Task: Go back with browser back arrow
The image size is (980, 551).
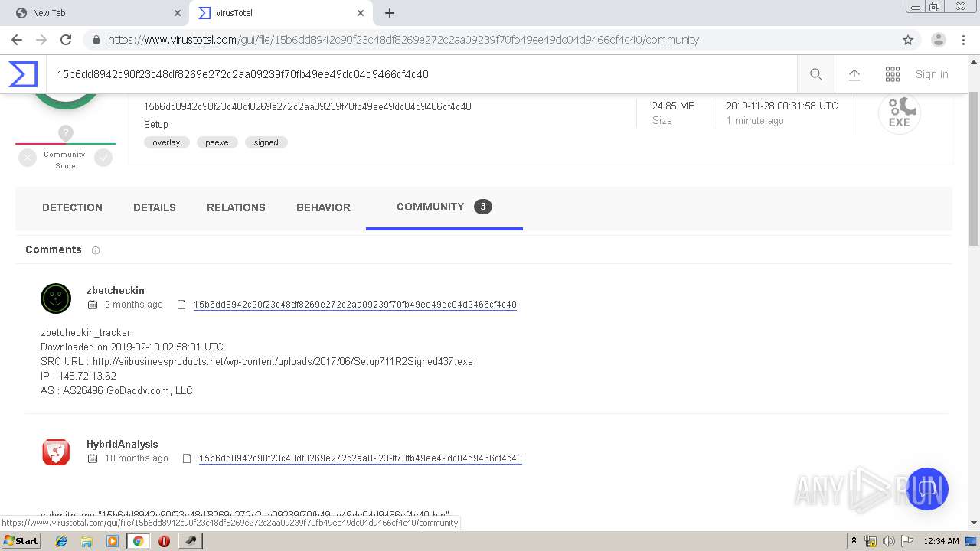Action: pyautogui.click(x=17, y=40)
